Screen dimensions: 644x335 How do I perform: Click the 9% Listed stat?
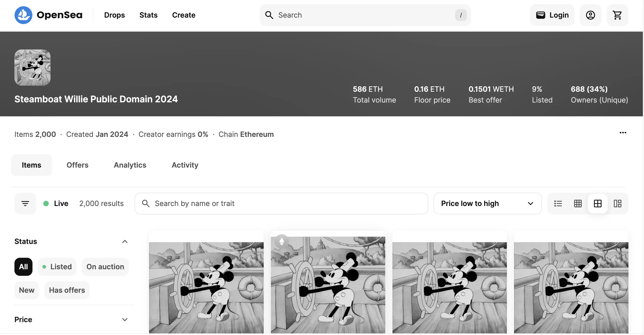(542, 94)
